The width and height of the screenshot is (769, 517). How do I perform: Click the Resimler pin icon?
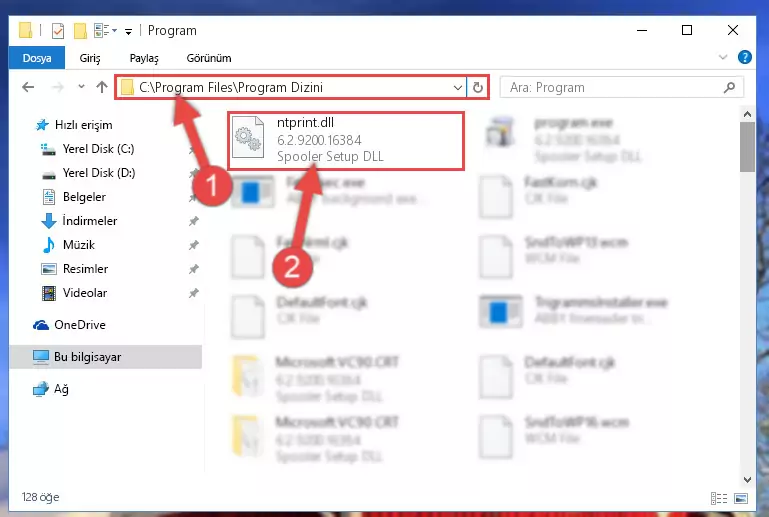[x=194, y=269]
